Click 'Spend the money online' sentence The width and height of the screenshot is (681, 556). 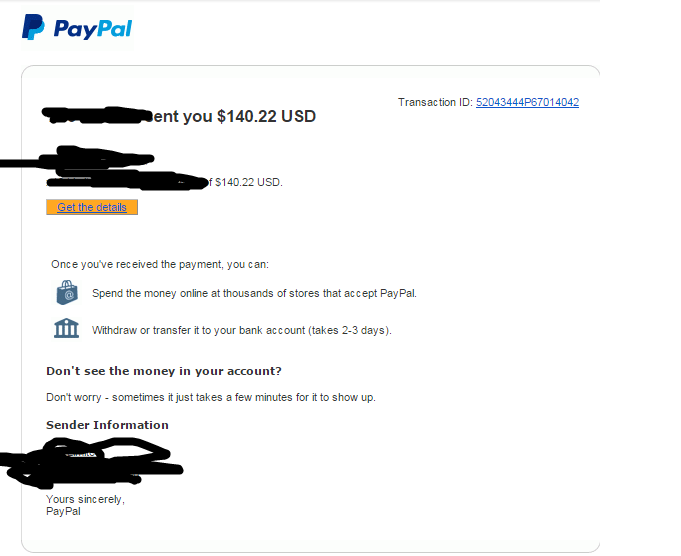(x=254, y=293)
